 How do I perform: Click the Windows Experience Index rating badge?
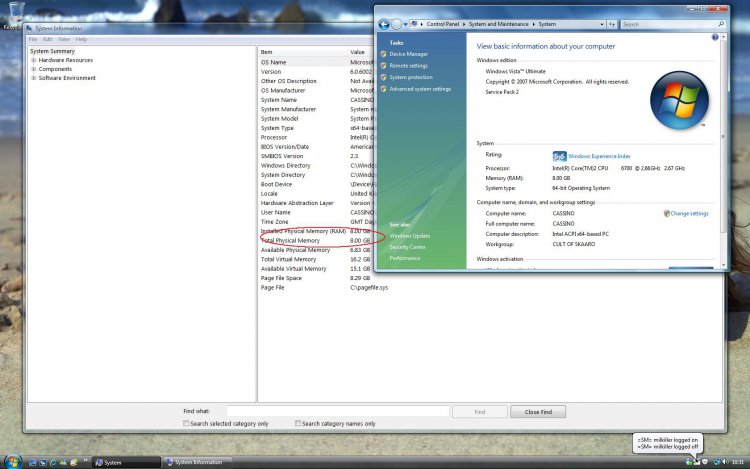point(559,156)
